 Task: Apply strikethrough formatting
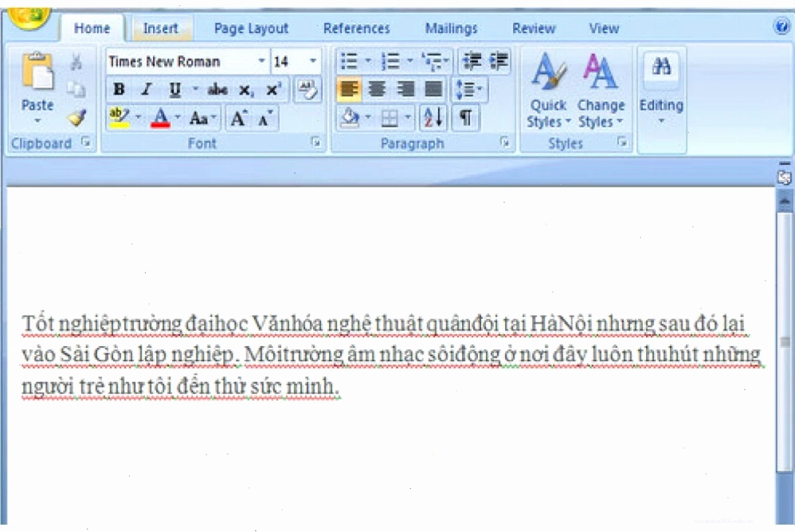tap(217, 91)
